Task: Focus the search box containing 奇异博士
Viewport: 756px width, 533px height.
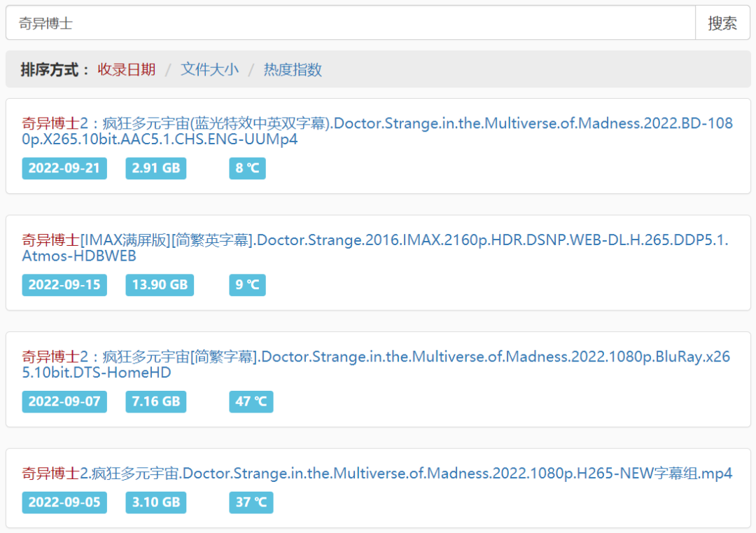Action: [351, 22]
